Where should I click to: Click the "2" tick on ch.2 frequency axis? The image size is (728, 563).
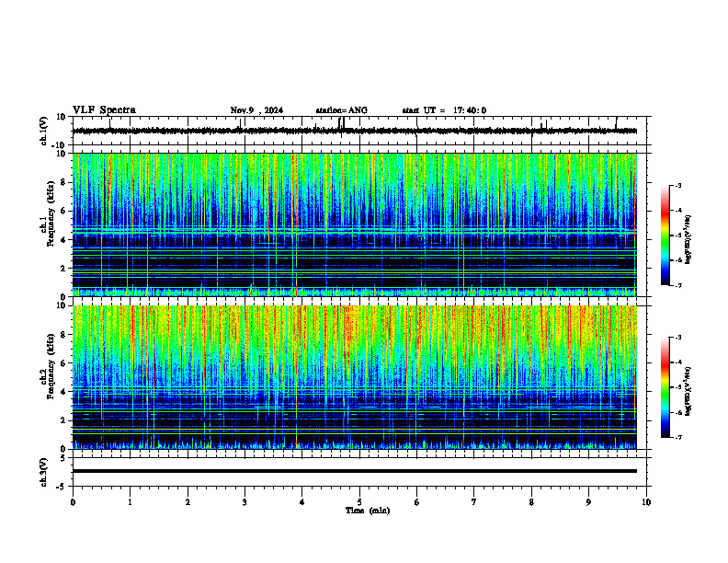click(x=64, y=420)
